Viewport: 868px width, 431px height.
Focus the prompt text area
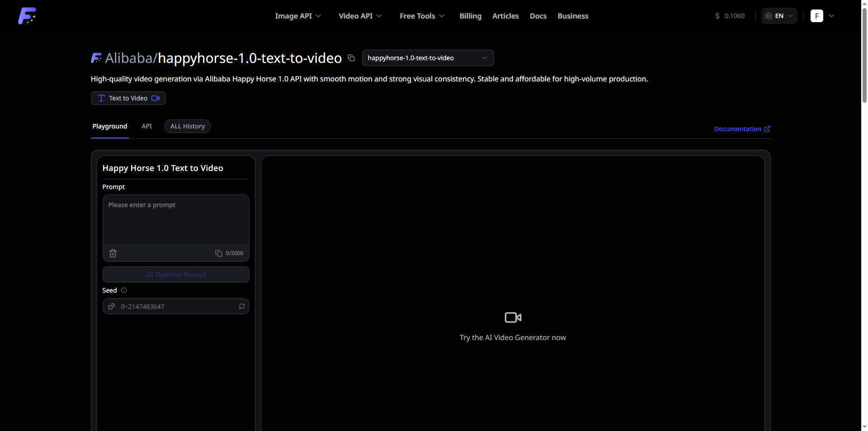(176, 220)
